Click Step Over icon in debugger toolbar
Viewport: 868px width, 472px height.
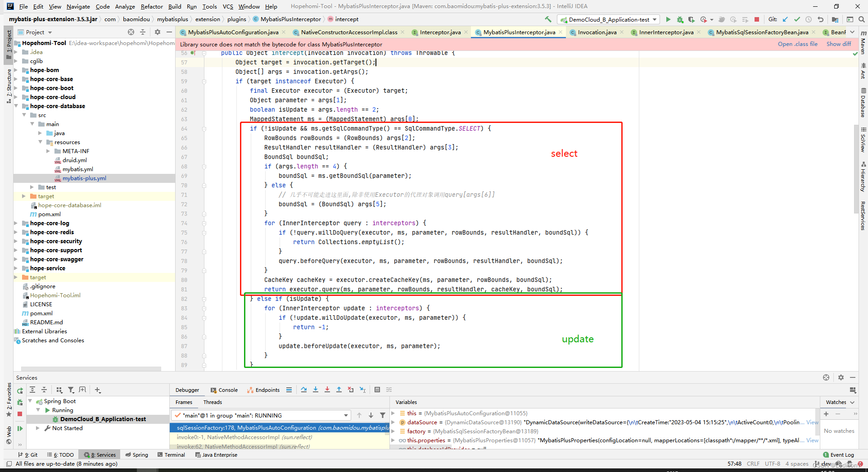pyautogui.click(x=304, y=390)
